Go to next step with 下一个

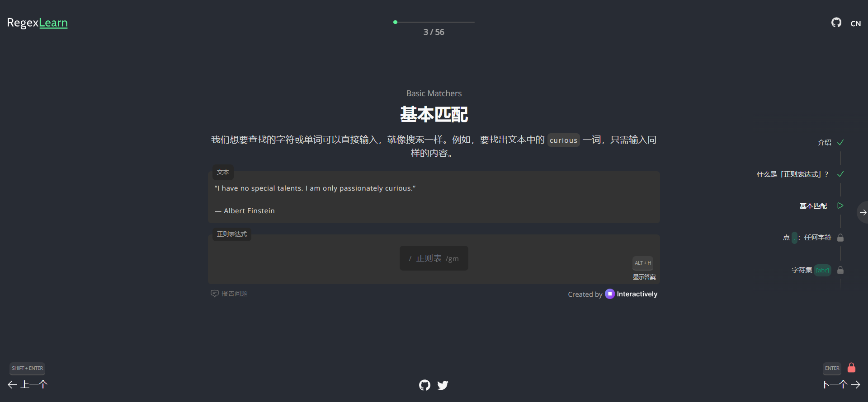coord(840,384)
